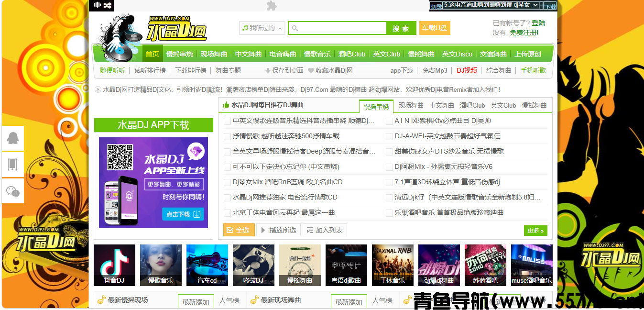
Task: Open the 试听排行榜 link
Action: point(150,70)
